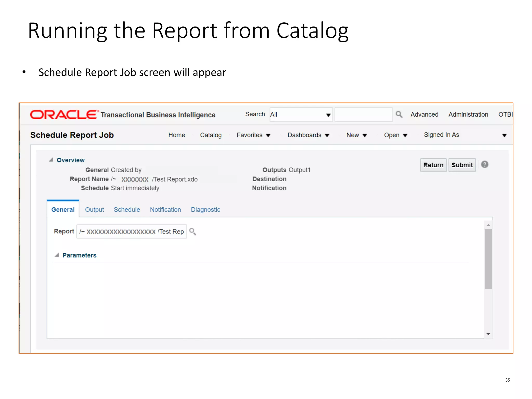Image resolution: width=532 pixels, height=399 pixels.
Task: Click the 'Schedule Report Job' page title
Action: pos(72,135)
